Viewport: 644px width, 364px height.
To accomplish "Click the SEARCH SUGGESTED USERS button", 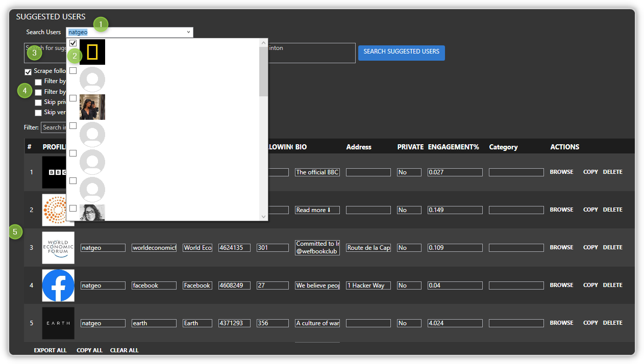I will [x=402, y=53].
